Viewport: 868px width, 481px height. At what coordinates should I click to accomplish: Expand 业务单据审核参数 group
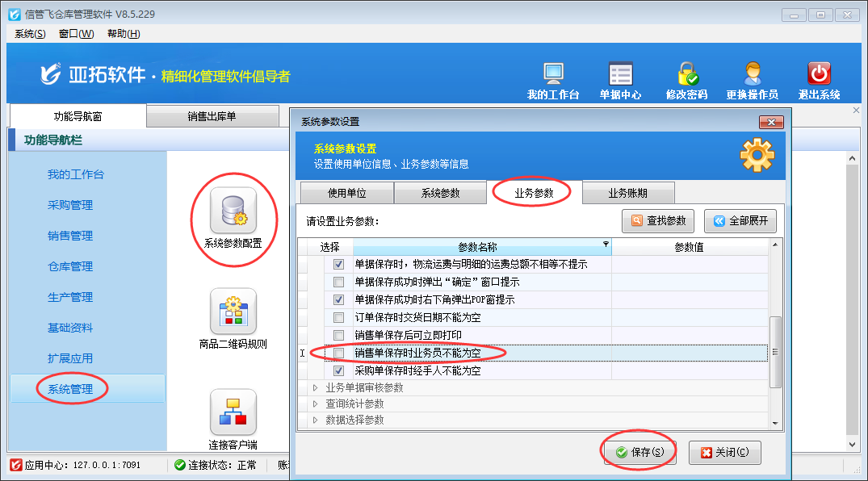(x=316, y=388)
